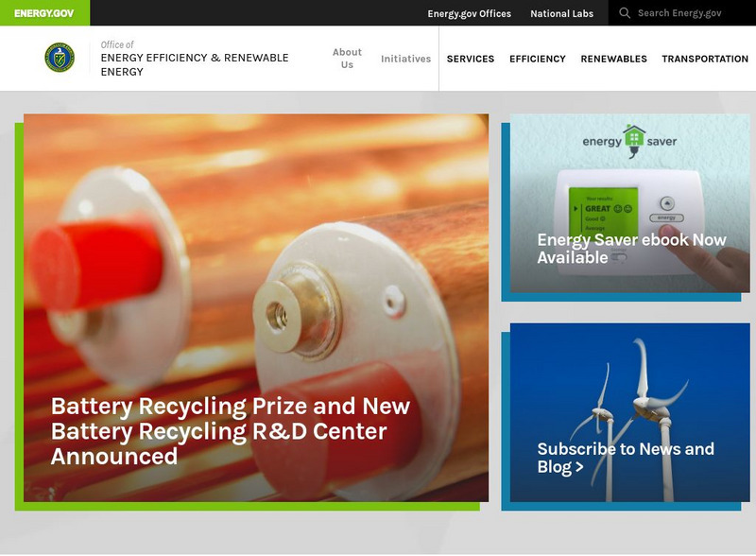Read the Battery Recycling Prize headline
Viewport: 756px width, 556px height.
click(x=231, y=431)
